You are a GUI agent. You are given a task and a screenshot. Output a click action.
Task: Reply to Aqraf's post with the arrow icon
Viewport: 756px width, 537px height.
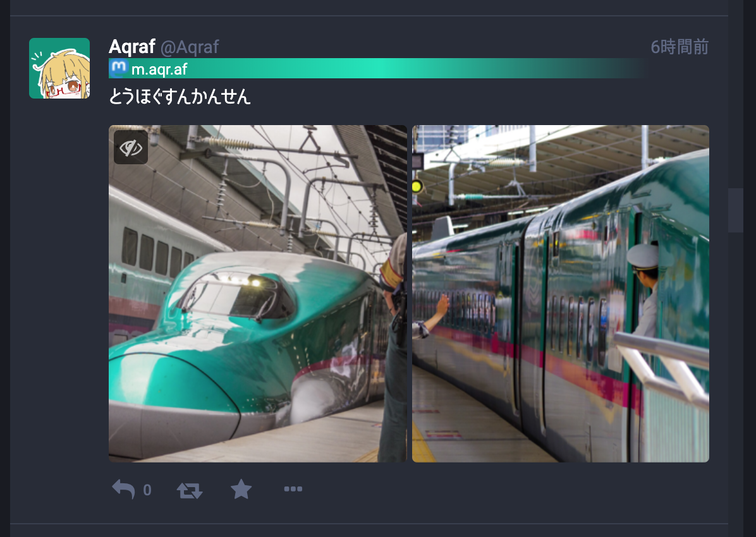(123, 489)
